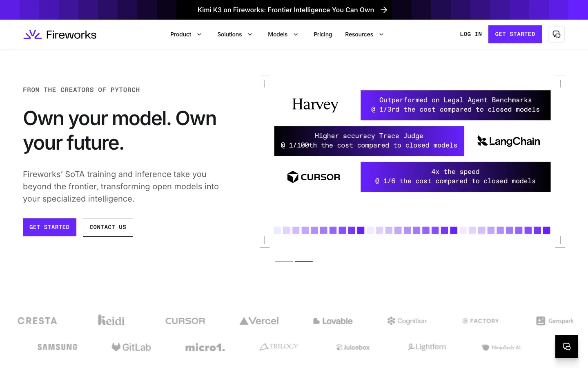Expand the Resources menu chevron
Screen dimensions: 588x368
(381, 34)
